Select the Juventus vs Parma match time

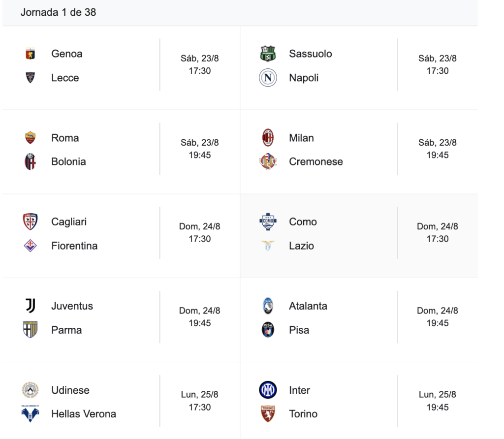200,323
